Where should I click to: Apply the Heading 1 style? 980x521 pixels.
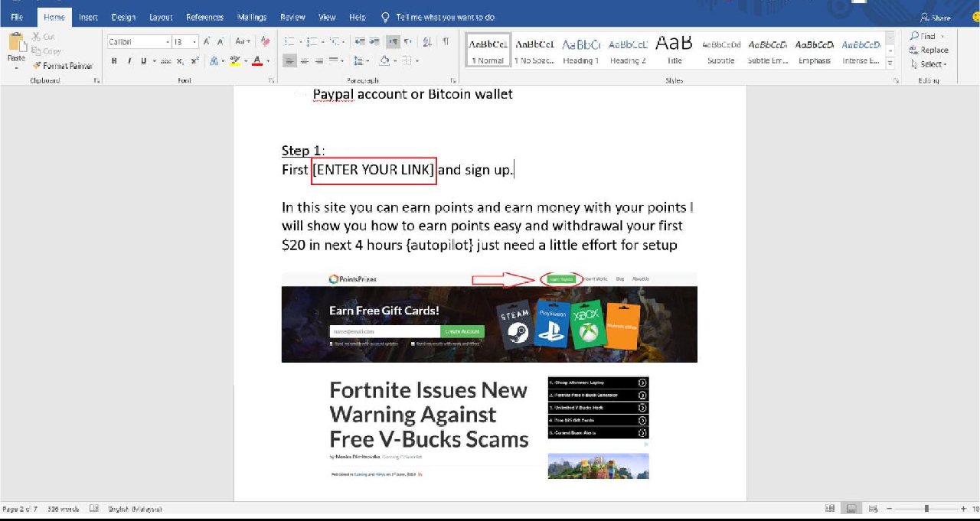coord(580,51)
